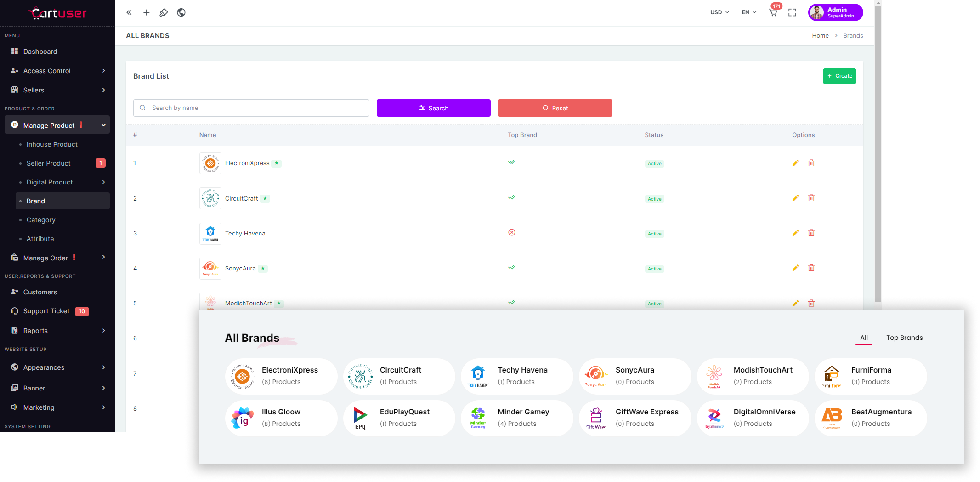Screen dimensions: 980x482
Task: Edit the ElectroniXpress brand with pencil icon
Action: click(x=795, y=163)
